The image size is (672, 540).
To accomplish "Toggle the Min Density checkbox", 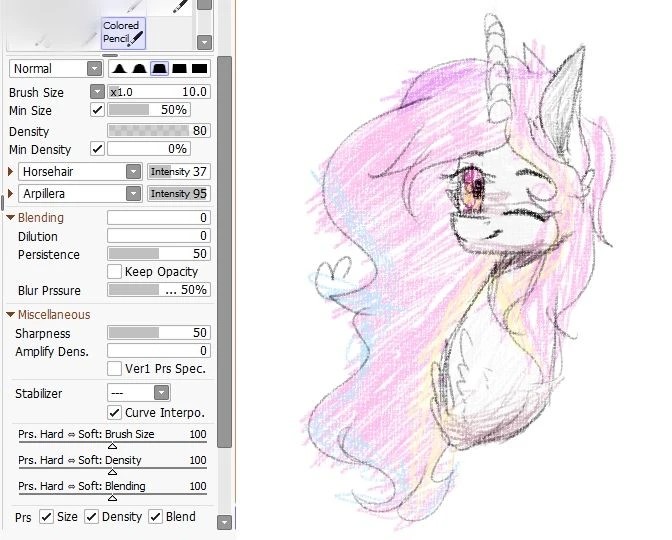I will click(97, 149).
